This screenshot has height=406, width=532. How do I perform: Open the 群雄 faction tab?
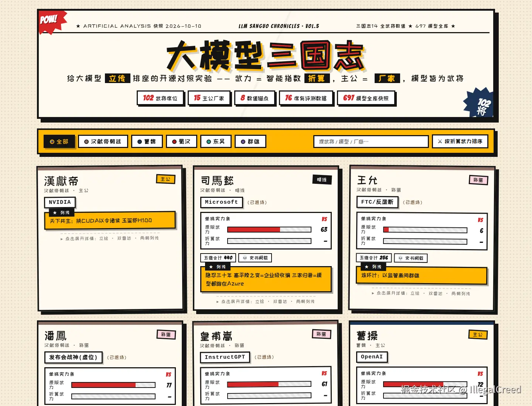click(x=250, y=141)
